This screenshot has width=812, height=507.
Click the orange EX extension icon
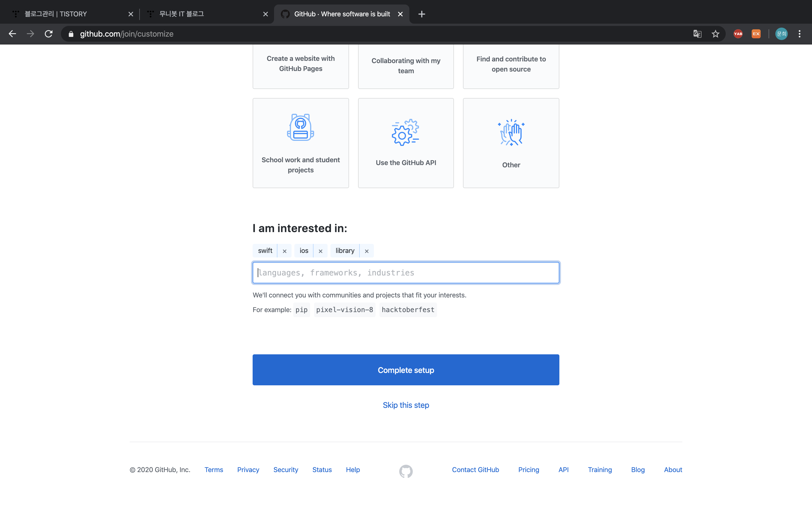[x=756, y=34]
